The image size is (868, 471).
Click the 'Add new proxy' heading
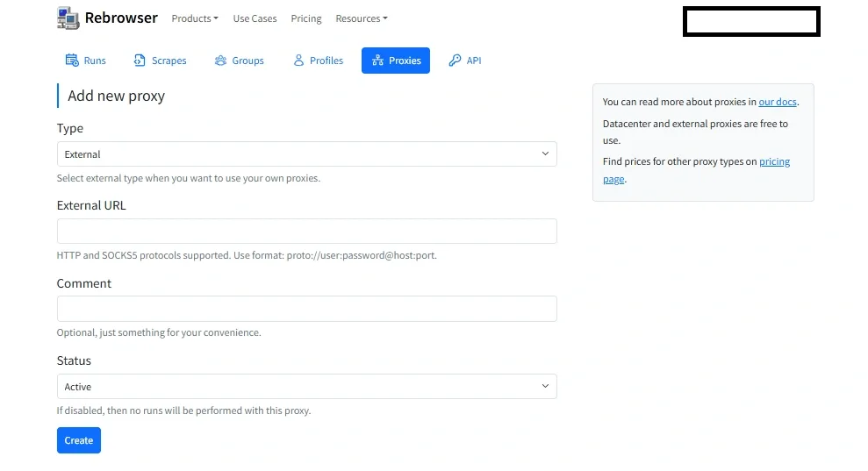[x=116, y=96]
